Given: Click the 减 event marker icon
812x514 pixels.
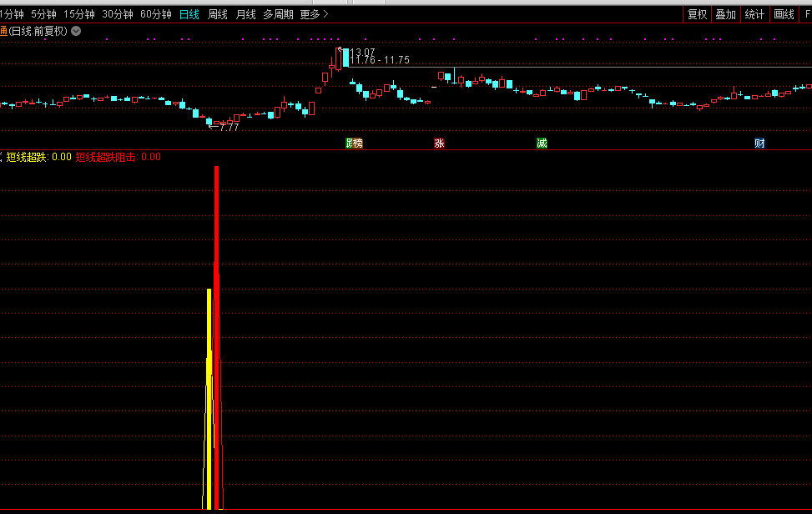Looking at the screenshot, I should click(x=542, y=144).
